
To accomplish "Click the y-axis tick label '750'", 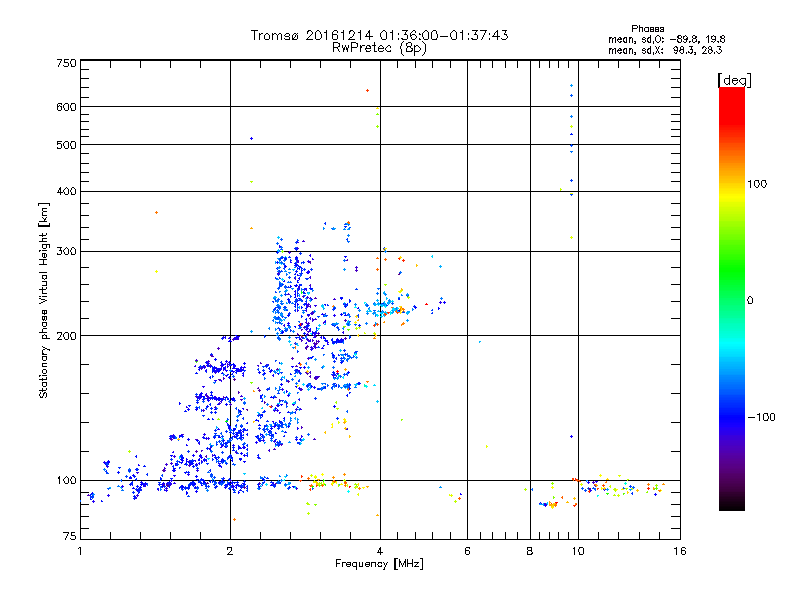I will click(67, 63).
